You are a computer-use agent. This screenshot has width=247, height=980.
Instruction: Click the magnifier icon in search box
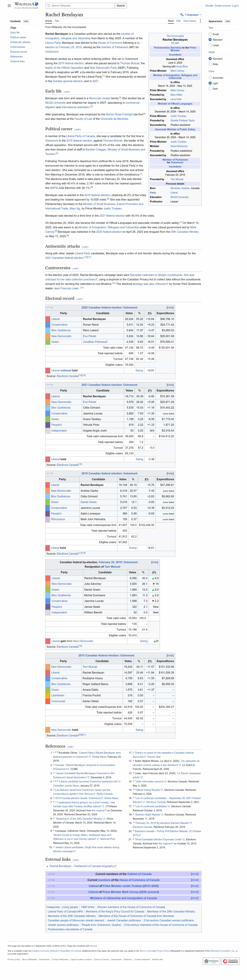coord(48,6)
